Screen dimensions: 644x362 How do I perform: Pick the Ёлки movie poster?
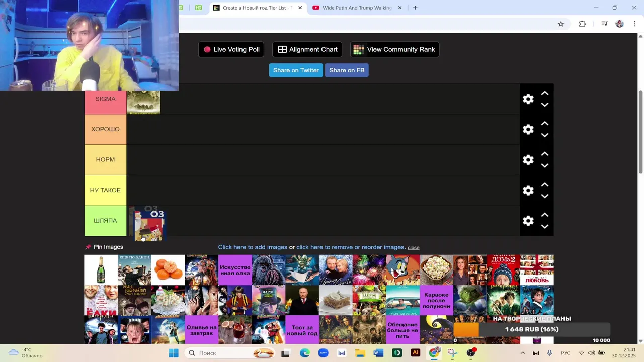(x=101, y=300)
